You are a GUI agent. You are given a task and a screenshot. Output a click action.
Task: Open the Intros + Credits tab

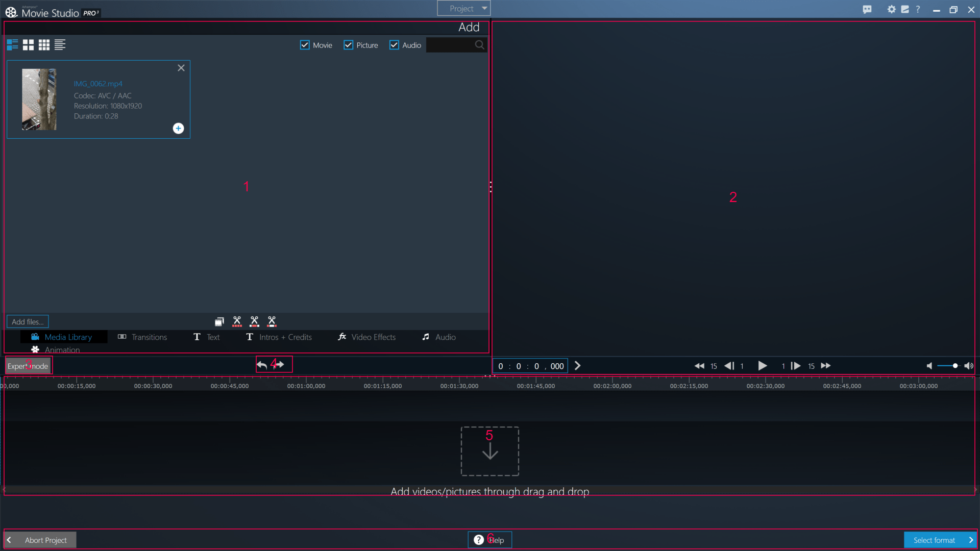[279, 337]
